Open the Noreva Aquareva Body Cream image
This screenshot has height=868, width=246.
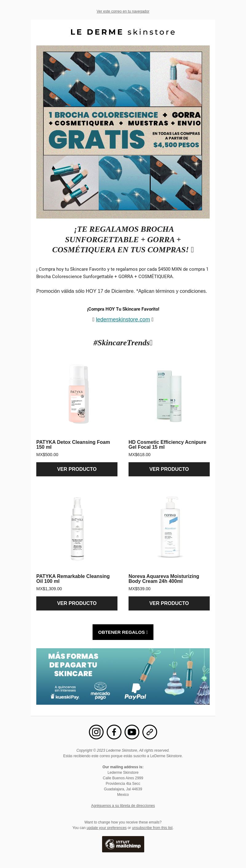(x=169, y=528)
